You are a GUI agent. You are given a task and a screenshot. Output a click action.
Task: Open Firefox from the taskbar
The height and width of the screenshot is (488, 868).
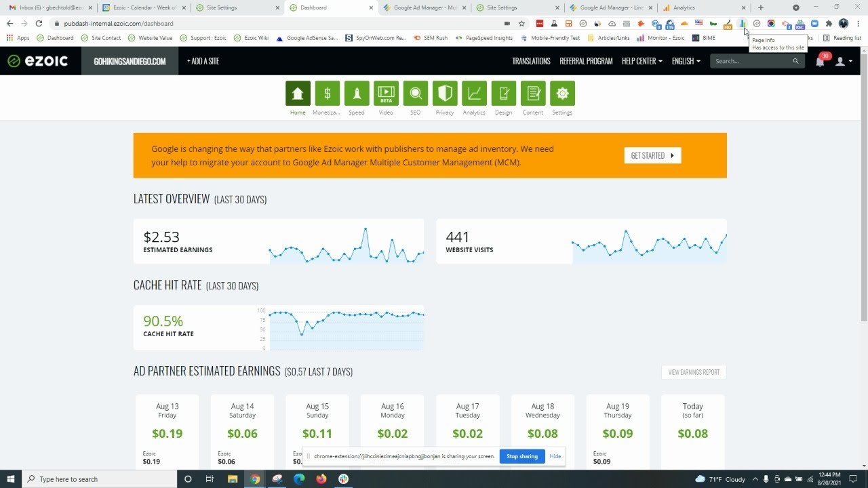click(321, 479)
